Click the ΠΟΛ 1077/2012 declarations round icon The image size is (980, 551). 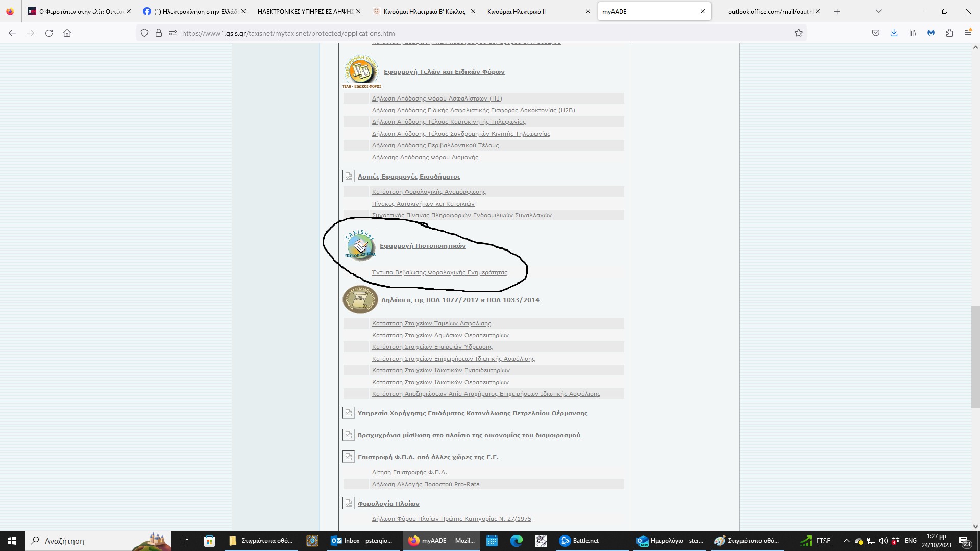click(x=360, y=299)
